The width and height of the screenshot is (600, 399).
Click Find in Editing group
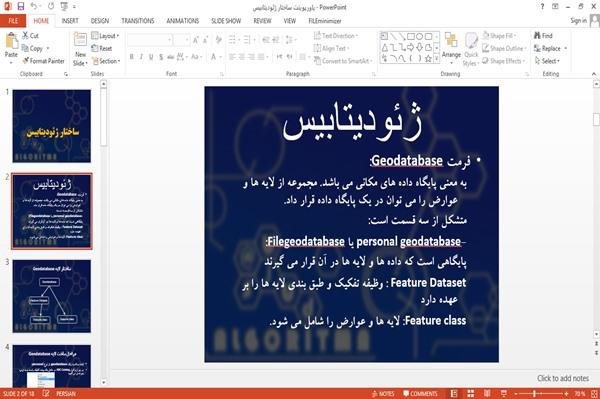[x=543, y=36]
